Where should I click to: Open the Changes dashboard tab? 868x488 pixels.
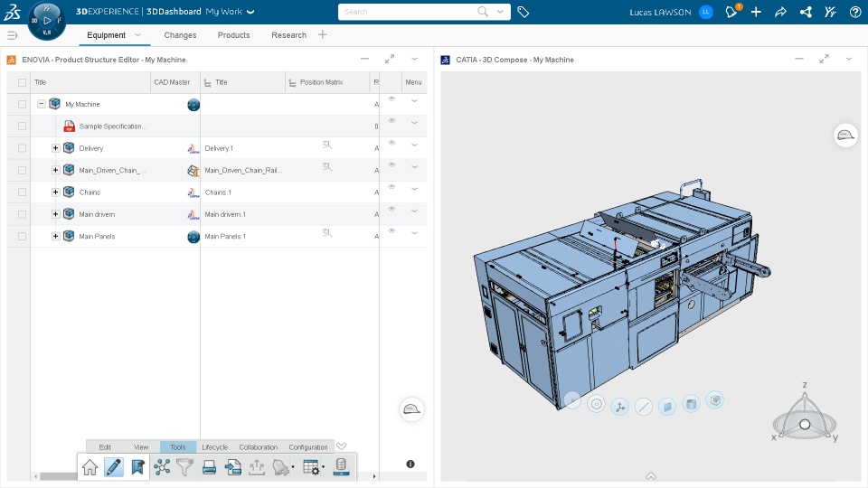click(x=180, y=35)
